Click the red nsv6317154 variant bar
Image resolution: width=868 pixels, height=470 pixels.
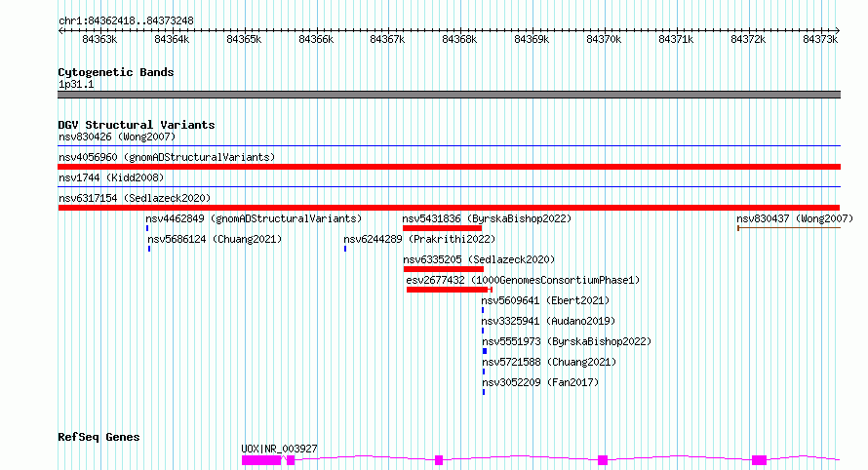(449, 208)
